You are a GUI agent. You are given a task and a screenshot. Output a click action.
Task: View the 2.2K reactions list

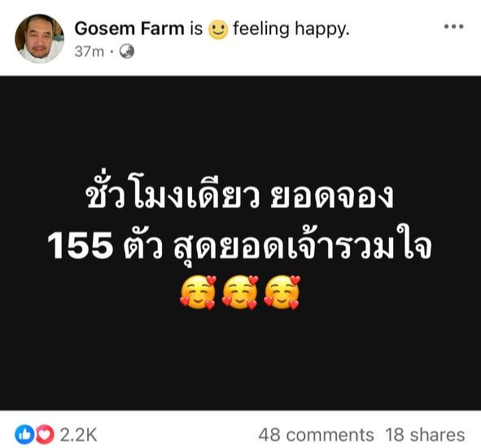tap(78, 435)
